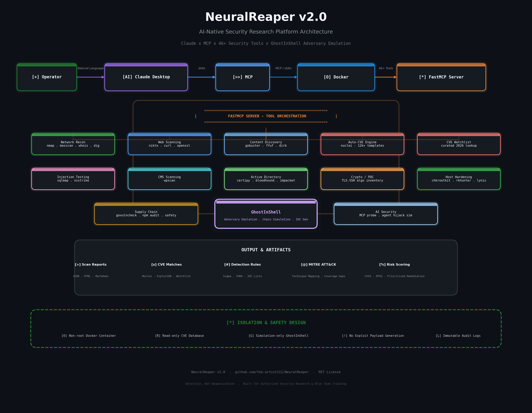Click CVSS . EPSS . Prioritized Remediation text
The image size is (532, 413).
(395, 276)
